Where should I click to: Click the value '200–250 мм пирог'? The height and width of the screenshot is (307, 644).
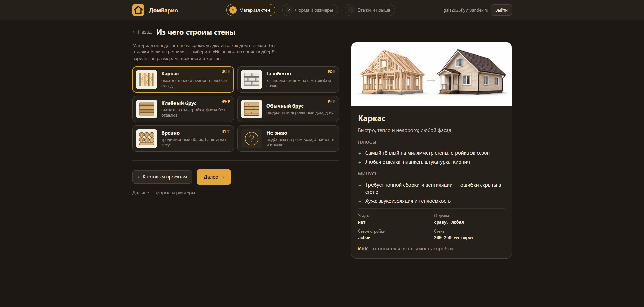(454, 237)
